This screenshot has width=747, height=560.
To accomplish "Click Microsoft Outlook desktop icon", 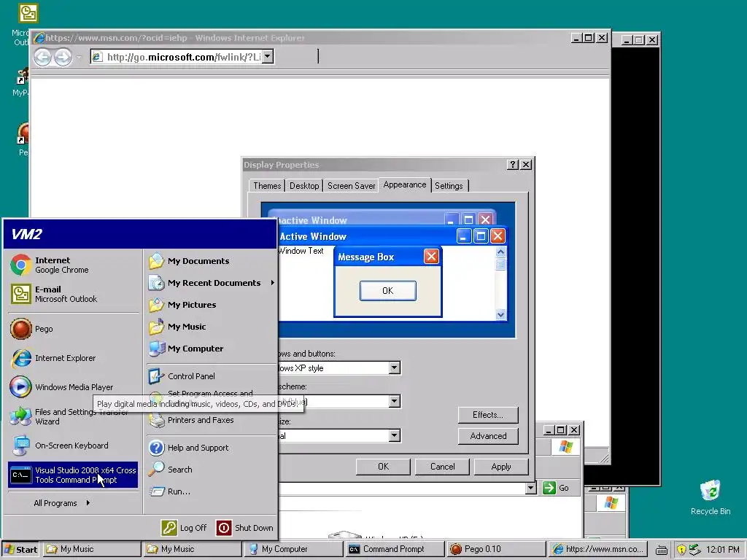I will [x=28, y=13].
